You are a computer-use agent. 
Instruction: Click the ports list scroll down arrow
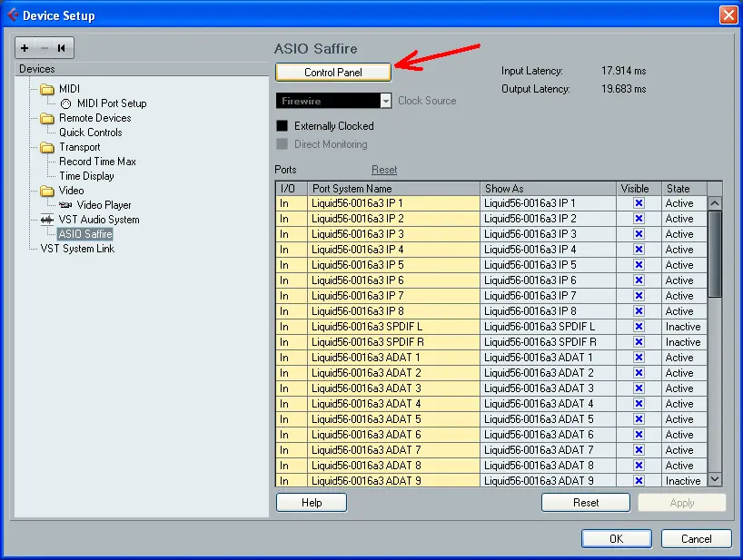[x=715, y=479]
